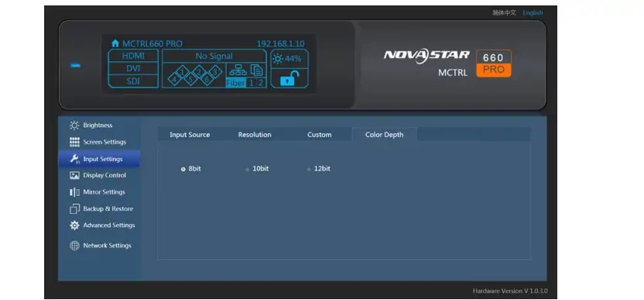Click output port diamond number 3

[x=215, y=72]
